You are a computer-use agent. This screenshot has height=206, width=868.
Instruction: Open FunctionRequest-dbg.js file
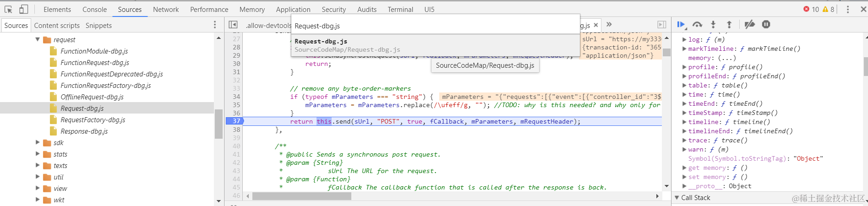tap(95, 63)
